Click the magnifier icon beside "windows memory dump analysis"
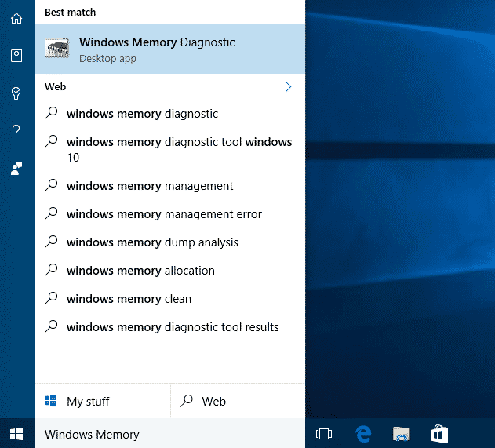 51,242
